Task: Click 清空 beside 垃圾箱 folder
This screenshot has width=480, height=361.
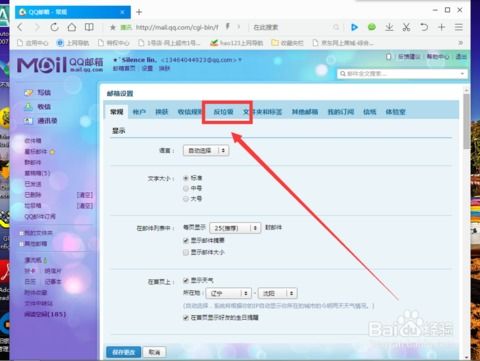Action: (85, 206)
